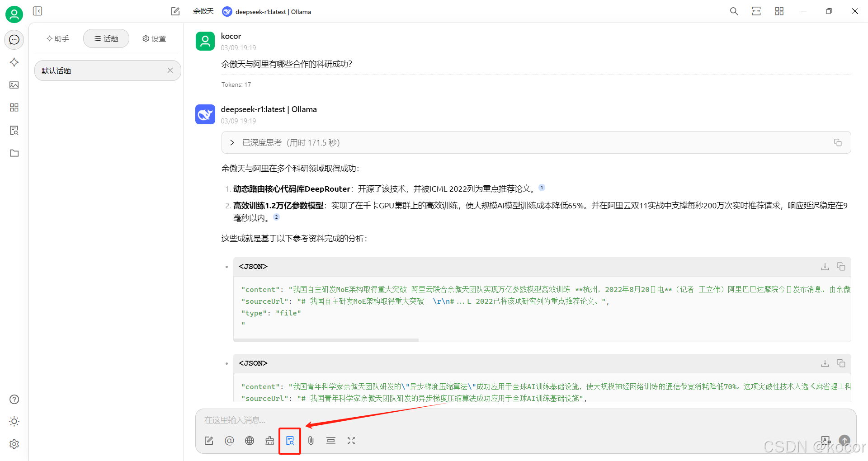Open citation reference 1
868x461 pixels.
click(542, 188)
